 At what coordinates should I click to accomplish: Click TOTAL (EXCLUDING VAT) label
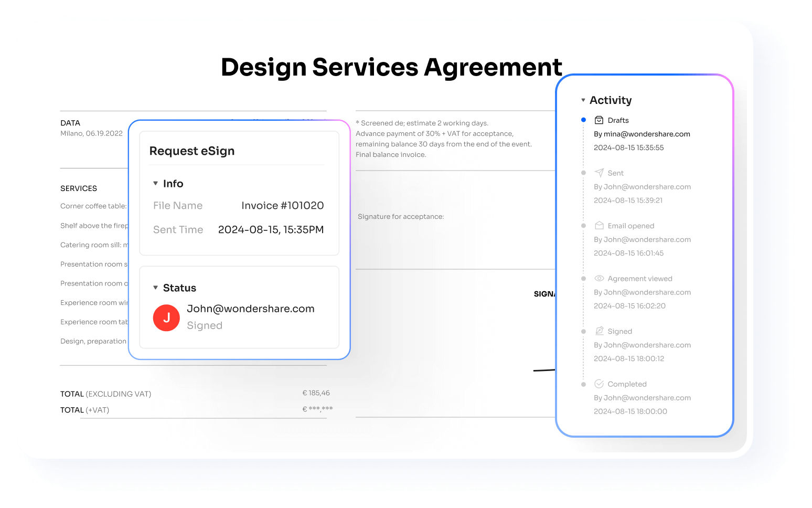[x=105, y=394]
